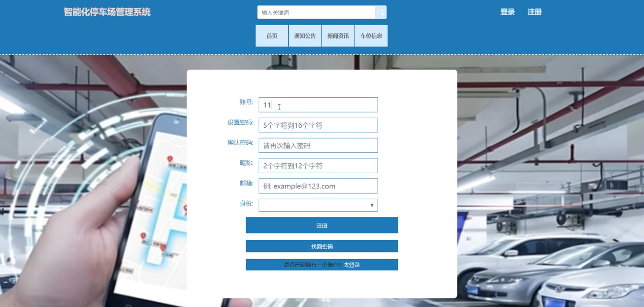Open the 首页 nav tab

(x=272, y=36)
